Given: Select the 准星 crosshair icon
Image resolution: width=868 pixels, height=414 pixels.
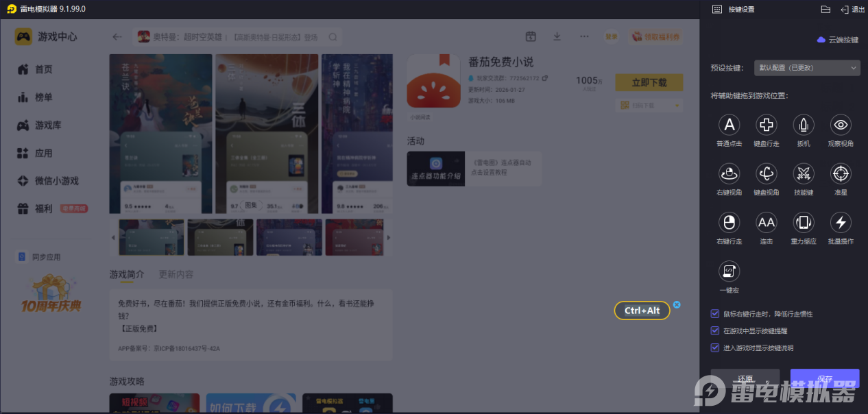Looking at the screenshot, I should tap(841, 173).
